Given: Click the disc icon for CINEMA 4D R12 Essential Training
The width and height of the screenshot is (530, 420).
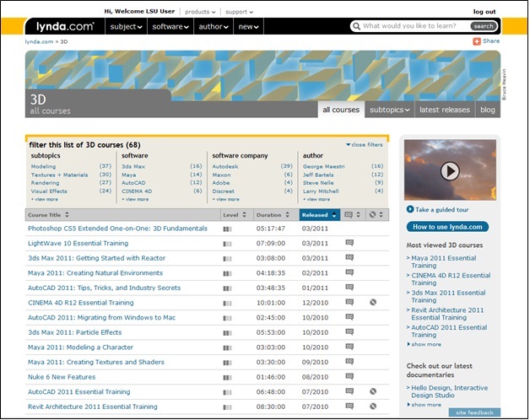Looking at the screenshot, I should point(373,302).
